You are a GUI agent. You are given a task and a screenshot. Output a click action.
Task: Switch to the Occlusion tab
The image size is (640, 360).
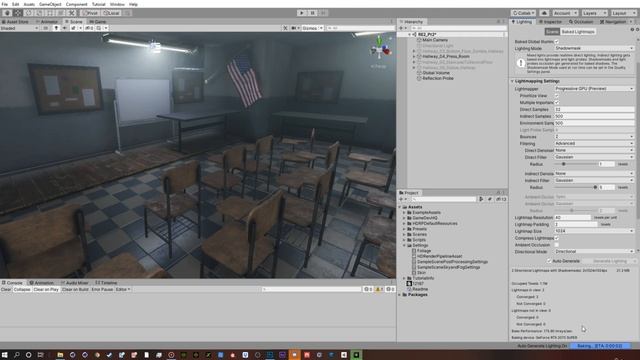[x=581, y=22]
